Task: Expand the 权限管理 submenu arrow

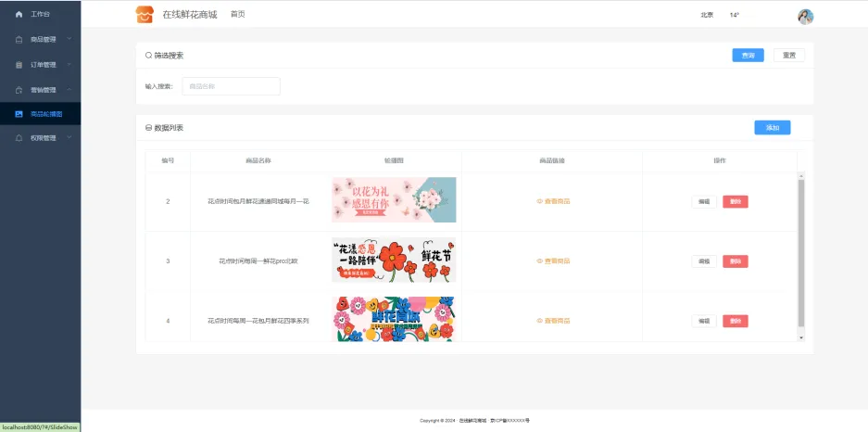Action: 69,138
